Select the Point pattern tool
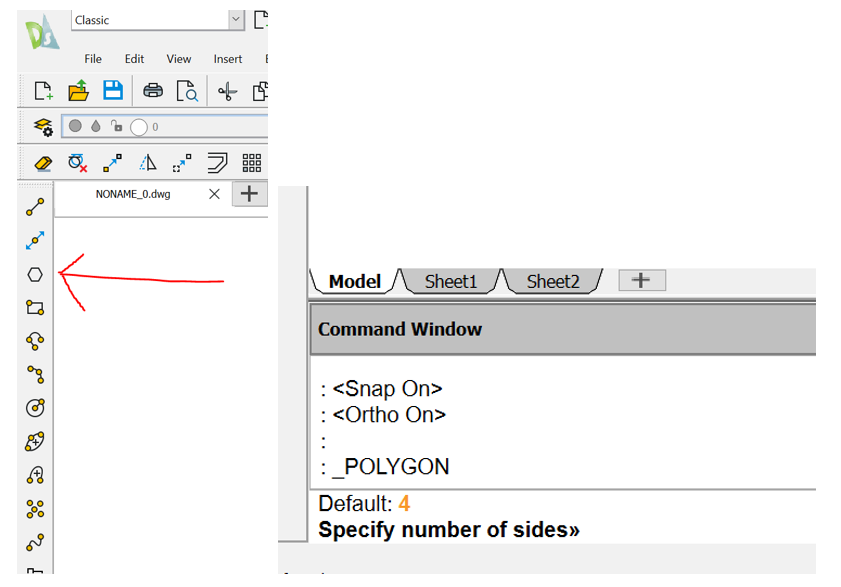 click(x=35, y=509)
